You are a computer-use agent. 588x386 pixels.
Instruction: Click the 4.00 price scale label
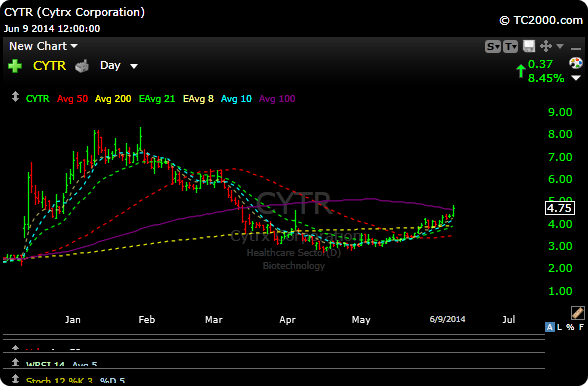pyautogui.click(x=560, y=224)
